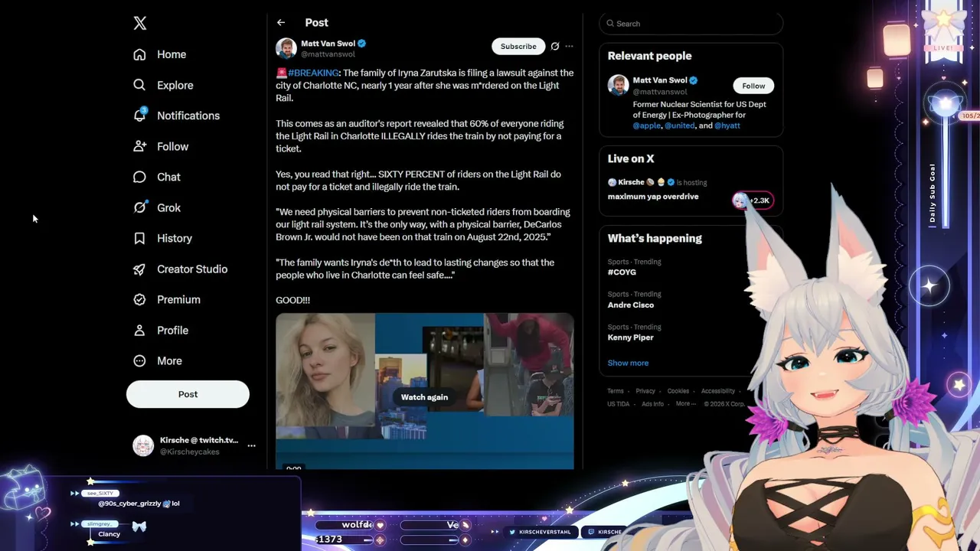This screenshot has height=551, width=980.
Task: Go to Home in the sidebar
Action: 160,54
